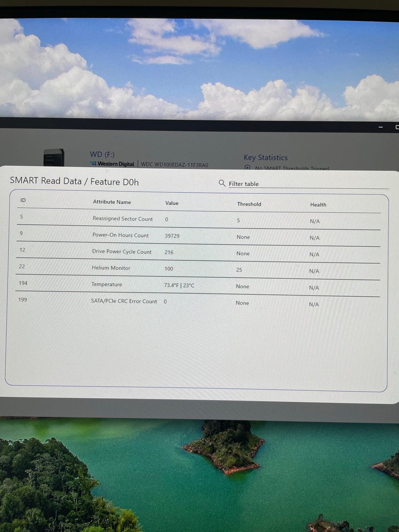This screenshot has height=532, width=399.
Task: Click the Filter table search field
Action: [x=308, y=184]
